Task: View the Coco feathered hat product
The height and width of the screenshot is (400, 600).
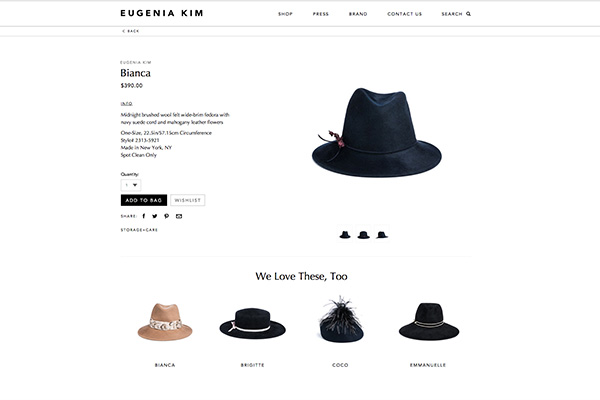Action: tap(341, 319)
